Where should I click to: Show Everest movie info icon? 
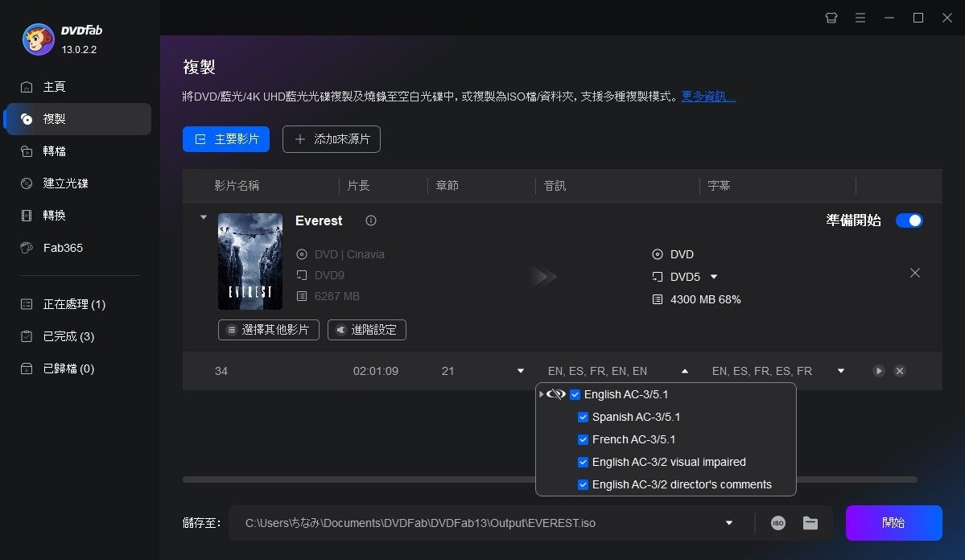[x=370, y=220]
